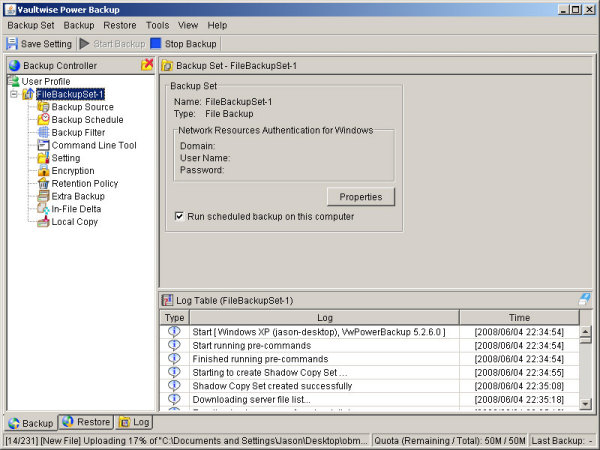Click the Last Backup status bar entry
The image size is (600, 450).
click(x=562, y=441)
